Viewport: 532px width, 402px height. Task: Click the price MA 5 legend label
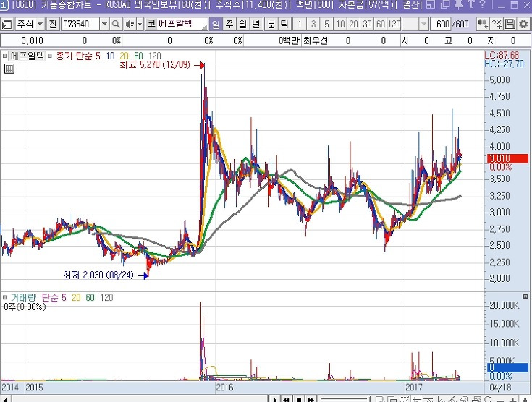point(98,56)
